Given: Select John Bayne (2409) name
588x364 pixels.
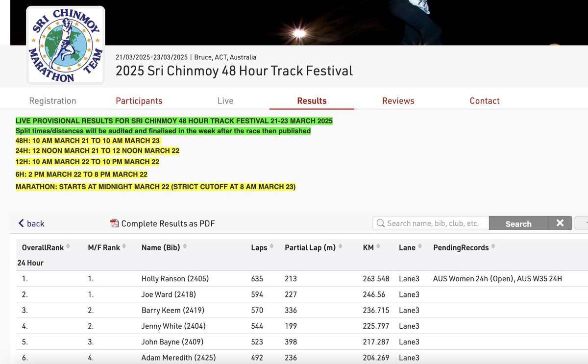Looking at the screenshot, I should (x=172, y=341).
